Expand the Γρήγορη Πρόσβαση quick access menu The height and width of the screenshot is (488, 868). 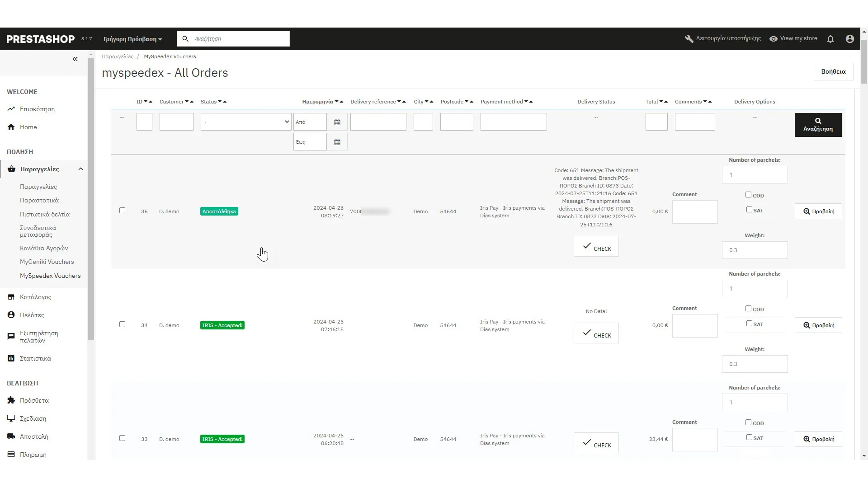(x=132, y=39)
